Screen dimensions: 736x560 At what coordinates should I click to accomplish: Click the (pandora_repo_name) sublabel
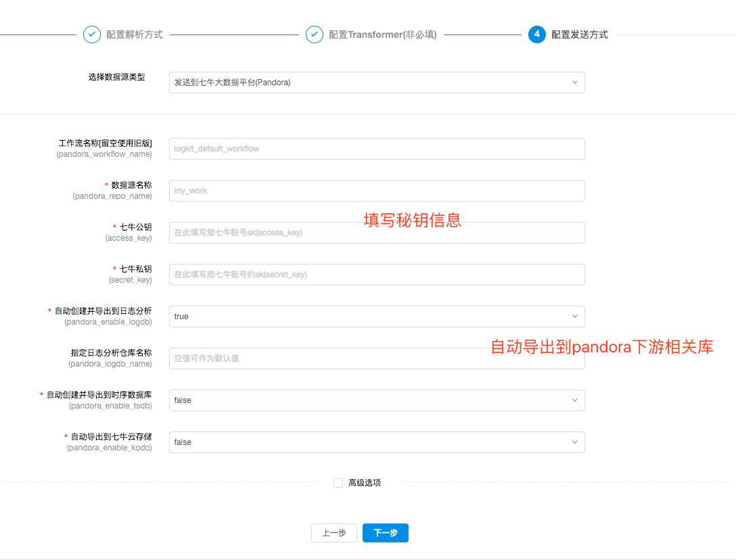(112, 196)
